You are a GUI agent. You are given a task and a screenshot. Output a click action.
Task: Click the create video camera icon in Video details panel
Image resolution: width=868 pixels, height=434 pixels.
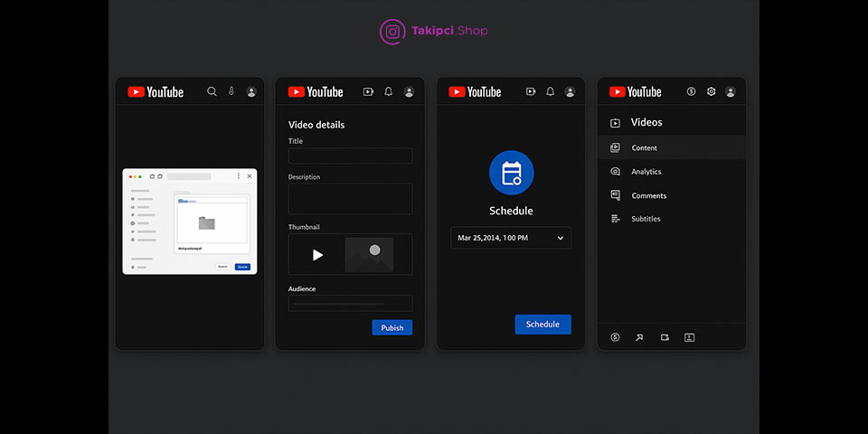368,92
